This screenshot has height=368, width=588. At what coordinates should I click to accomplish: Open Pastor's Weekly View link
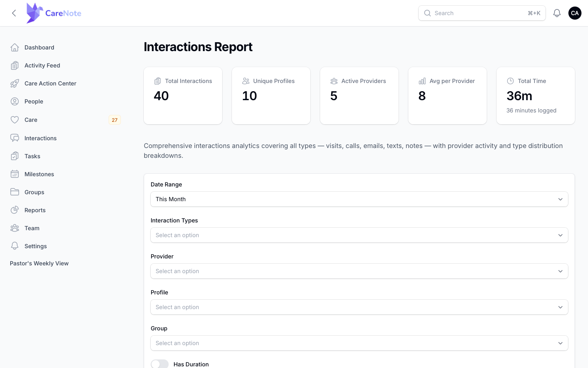coord(39,263)
